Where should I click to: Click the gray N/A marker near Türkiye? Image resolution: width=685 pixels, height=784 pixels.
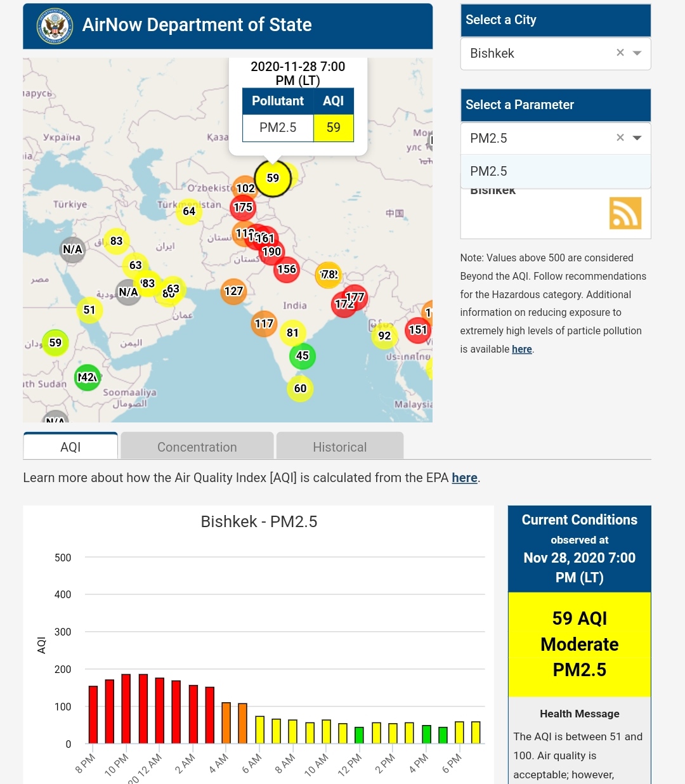point(73,249)
